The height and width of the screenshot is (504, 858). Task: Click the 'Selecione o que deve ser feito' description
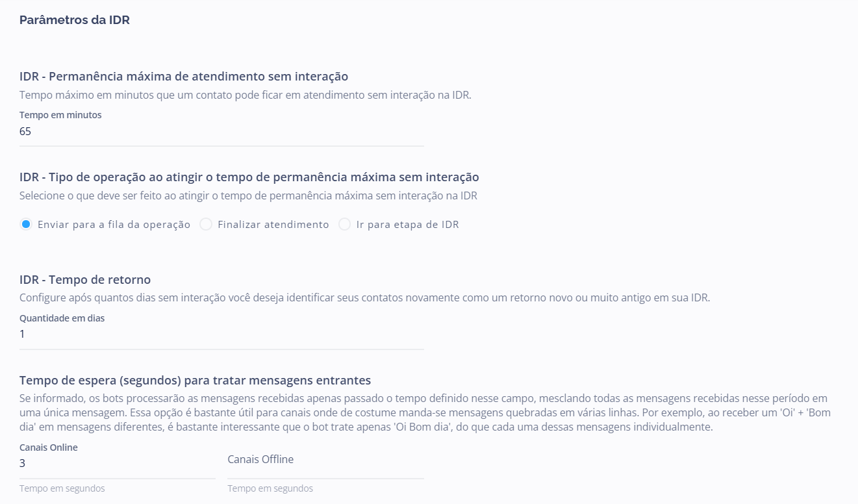[x=248, y=195]
